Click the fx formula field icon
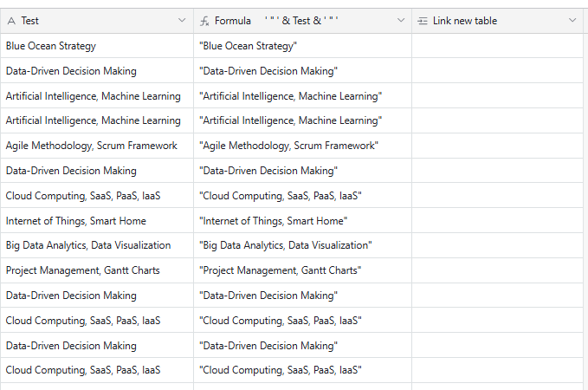The height and width of the screenshot is (390, 588). coord(204,21)
